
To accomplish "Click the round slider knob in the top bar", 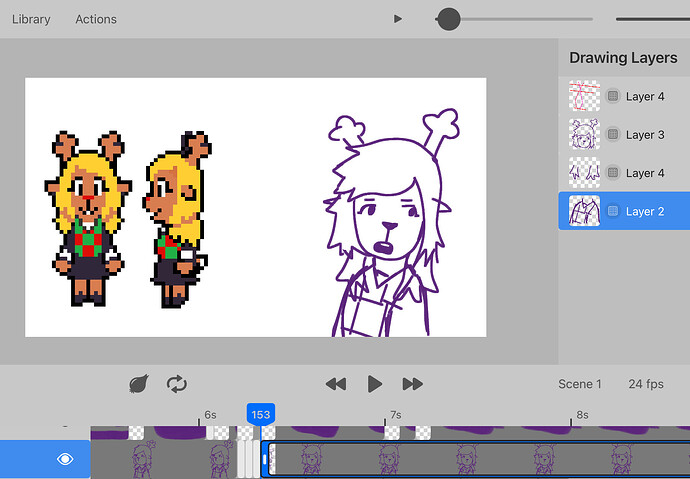I will (x=449, y=19).
